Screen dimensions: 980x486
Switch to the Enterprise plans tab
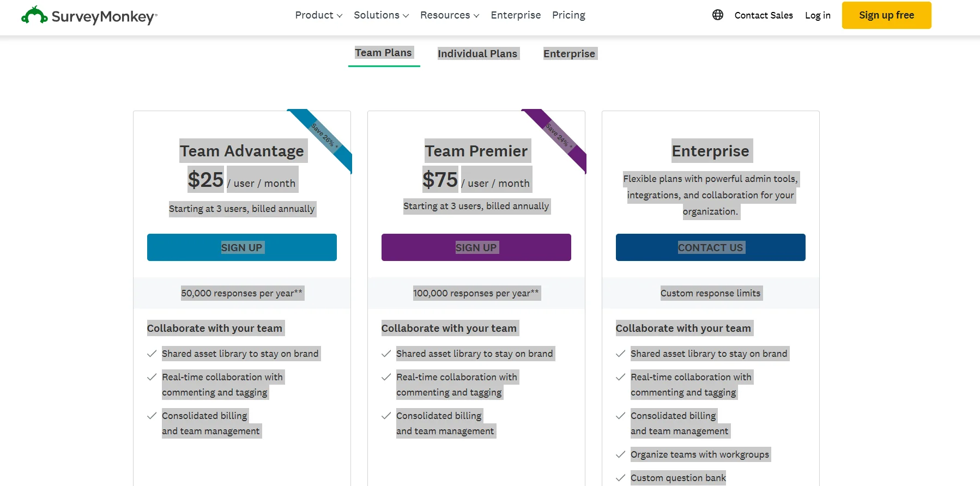coord(569,53)
